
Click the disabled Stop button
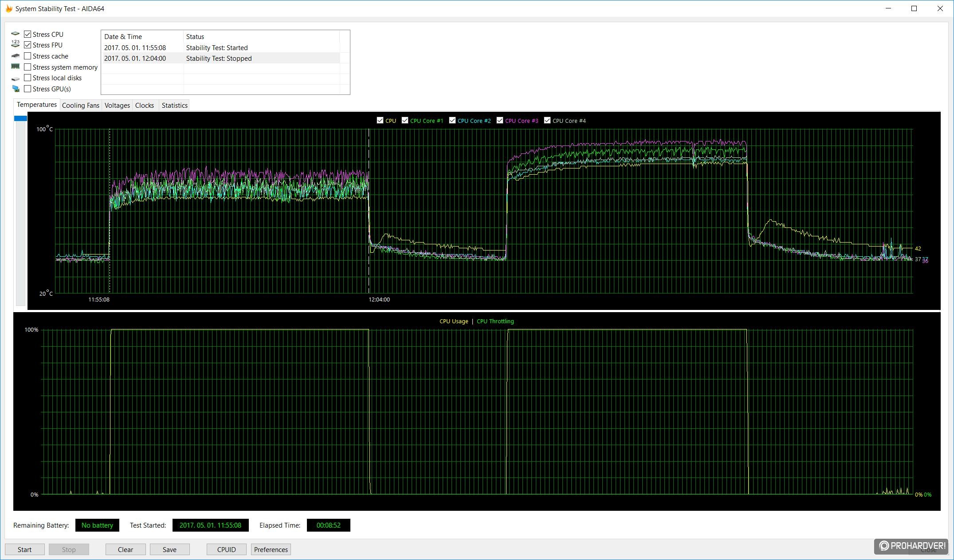[69, 549]
